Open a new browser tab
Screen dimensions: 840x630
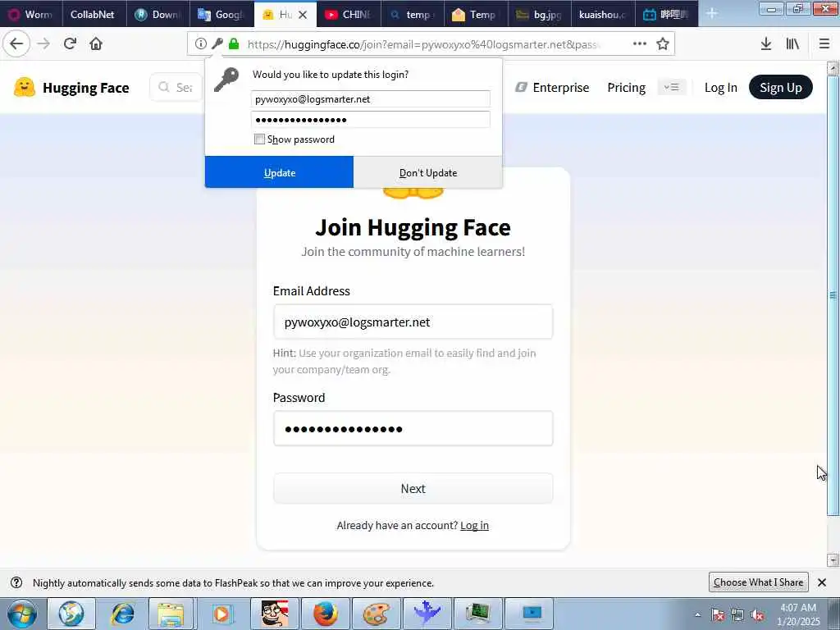(712, 13)
